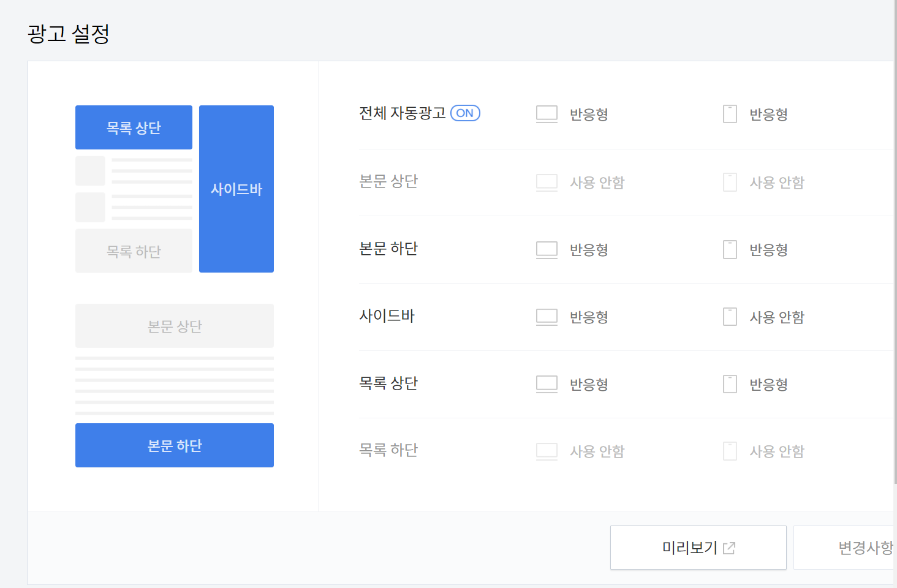Click the 미리보기 preview button
The width and height of the screenshot is (897, 588).
(x=698, y=548)
